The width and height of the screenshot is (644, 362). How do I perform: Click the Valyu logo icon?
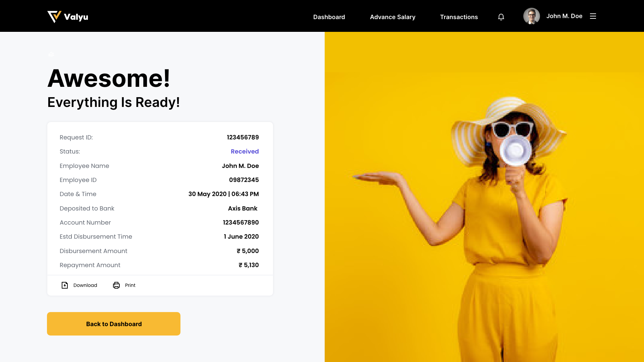click(54, 16)
